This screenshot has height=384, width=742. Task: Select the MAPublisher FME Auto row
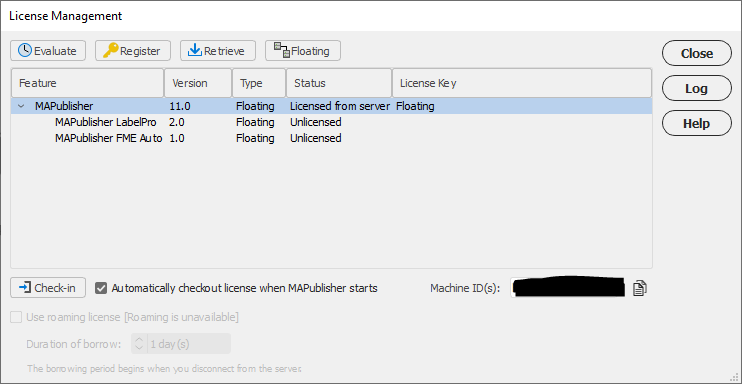click(x=331, y=138)
